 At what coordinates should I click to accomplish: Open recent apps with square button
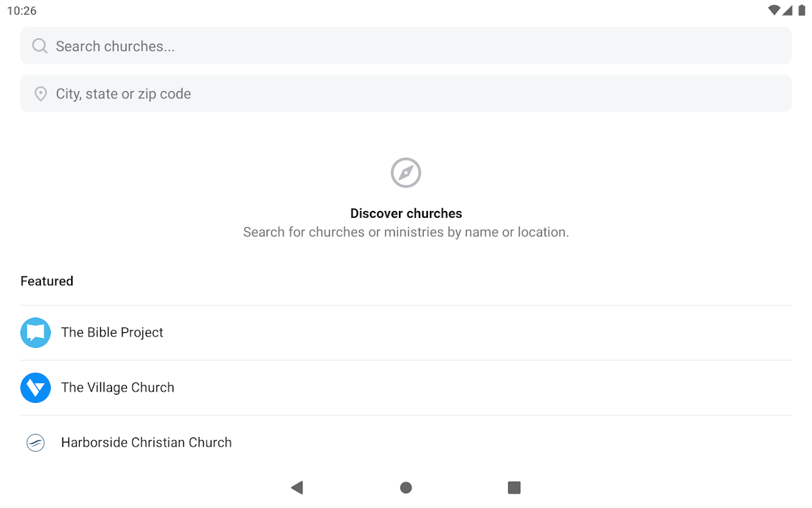tap(515, 488)
